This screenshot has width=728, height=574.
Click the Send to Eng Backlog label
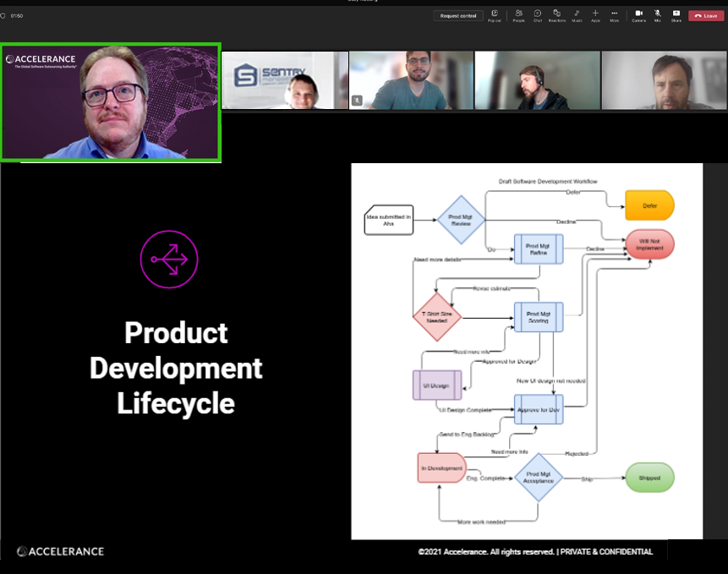467,435
